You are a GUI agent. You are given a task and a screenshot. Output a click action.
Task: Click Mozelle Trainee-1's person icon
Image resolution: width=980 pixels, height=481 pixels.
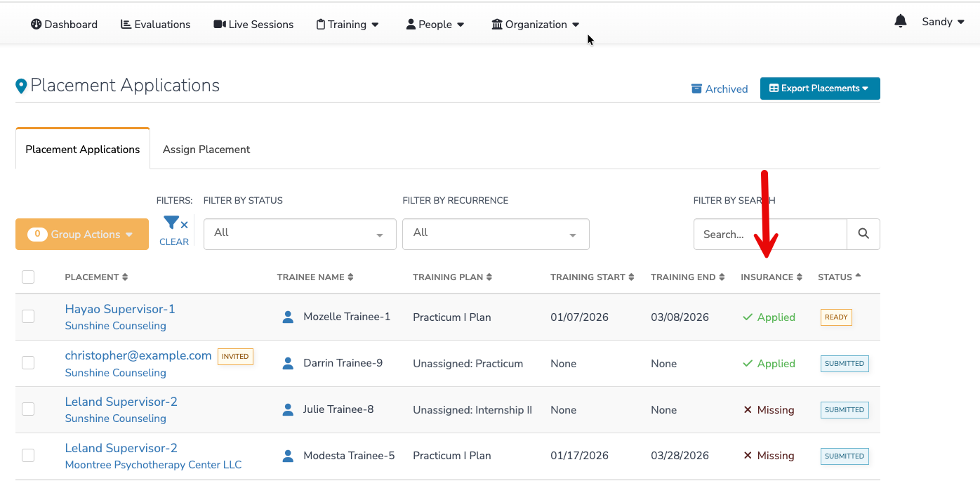288,317
